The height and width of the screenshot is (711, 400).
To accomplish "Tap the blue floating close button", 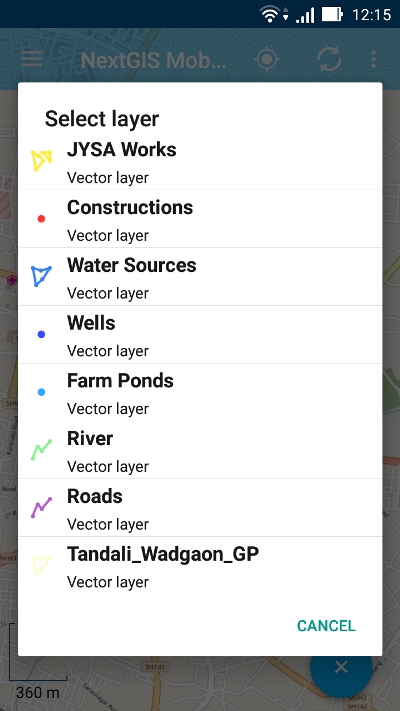I will (x=341, y=667).
